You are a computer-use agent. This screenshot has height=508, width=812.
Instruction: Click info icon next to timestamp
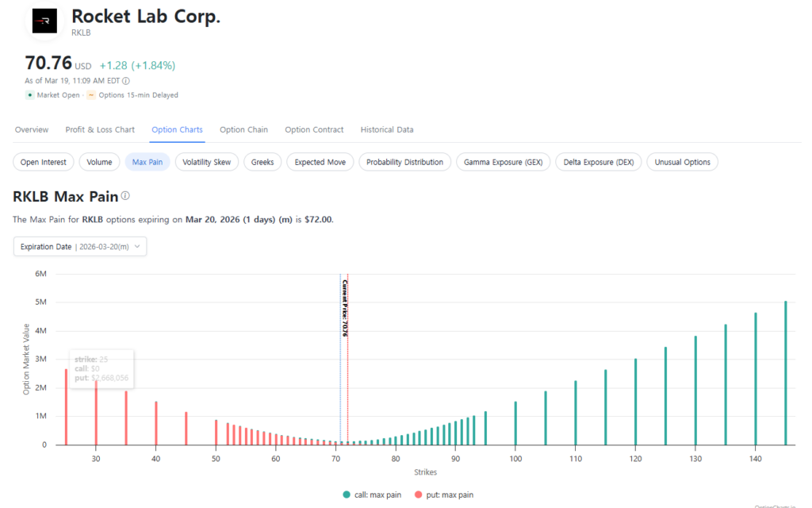126,80
